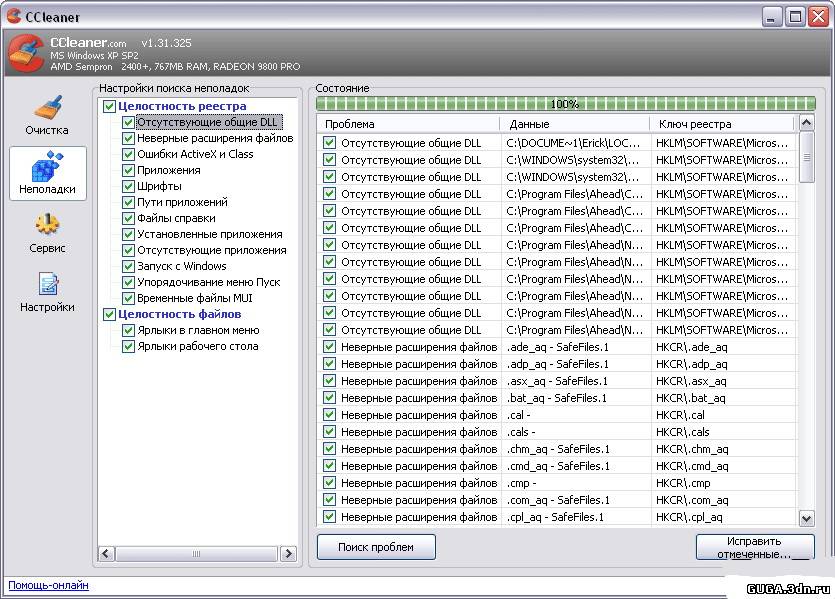Uncheck result row for .ade_aq - SafeFiles.1

(330, 347)
